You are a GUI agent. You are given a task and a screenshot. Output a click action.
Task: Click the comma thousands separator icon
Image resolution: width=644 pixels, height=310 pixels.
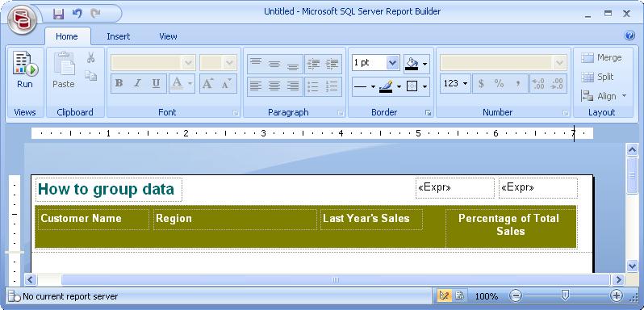coord(518,83)
